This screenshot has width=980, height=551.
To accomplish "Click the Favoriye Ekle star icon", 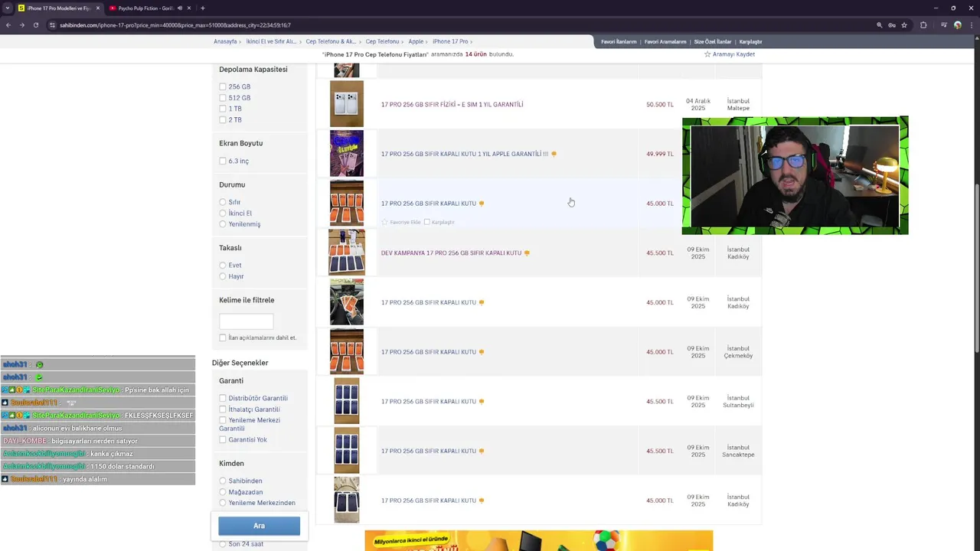I will click(x=384, y=222).
